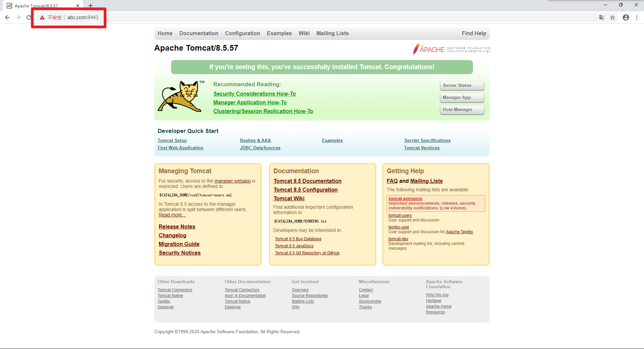Image resolution: width=644 pixels, height=349 pixels.
Task: Click the Host Manager button
Action: click(462, 110)
